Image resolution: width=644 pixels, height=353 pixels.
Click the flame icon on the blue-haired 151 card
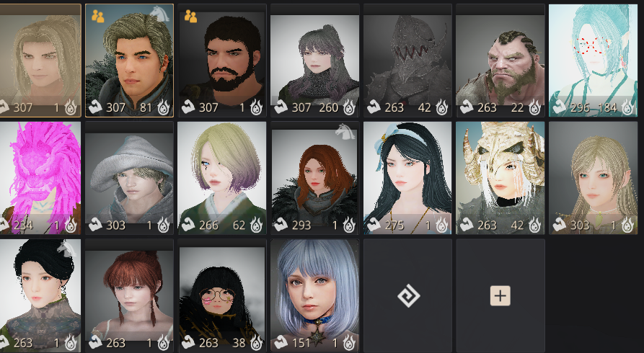coord(349,343)
